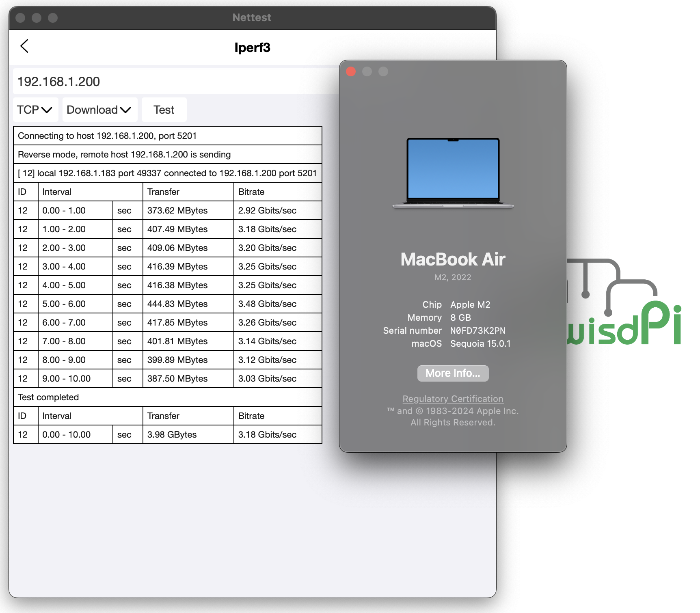The height and width of the screenshot is (613, 700).
Task: Select the 0.00 - 10.00 summary interval cell
Action: pos(75,434)
